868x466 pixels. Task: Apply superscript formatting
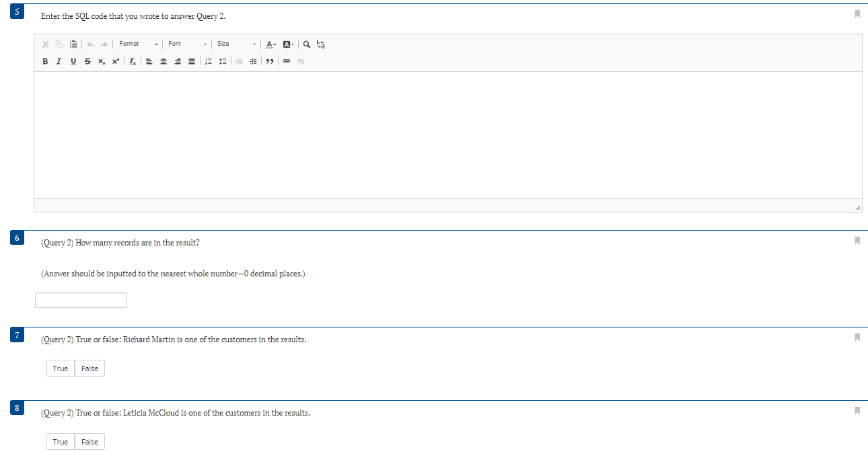pyautogui.click(x=115, y=61)
